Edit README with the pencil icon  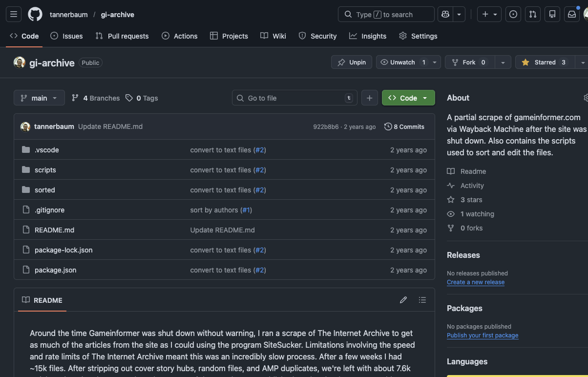tap(403, 300)
